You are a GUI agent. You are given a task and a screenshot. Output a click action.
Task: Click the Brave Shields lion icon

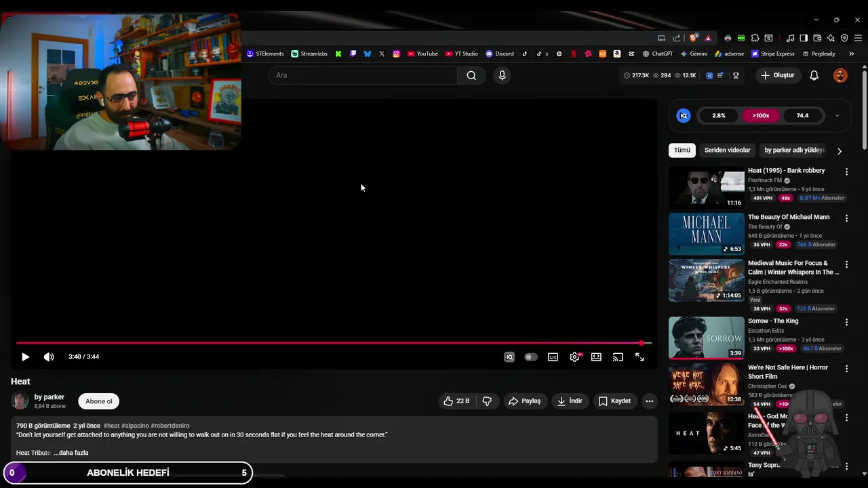[x=693, y=38]
